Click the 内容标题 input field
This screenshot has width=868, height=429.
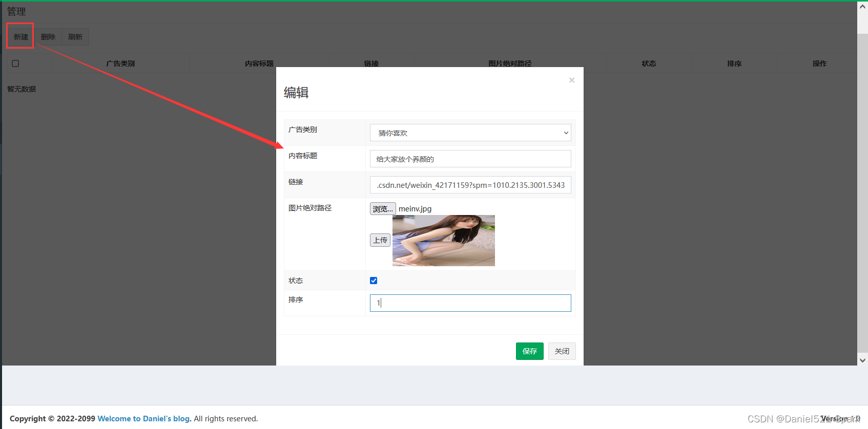pyautogui.click(x=470, y=159)
